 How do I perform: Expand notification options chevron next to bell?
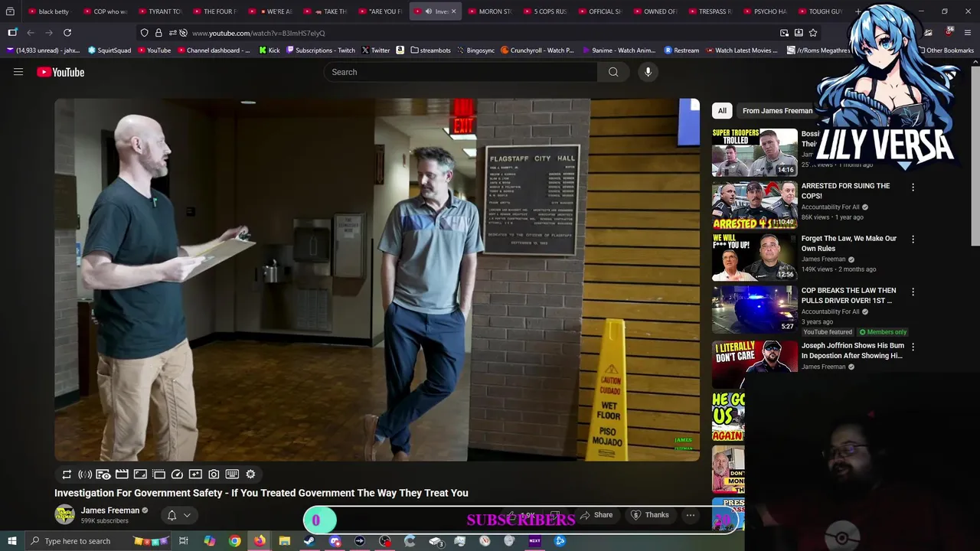coord(187,515)
